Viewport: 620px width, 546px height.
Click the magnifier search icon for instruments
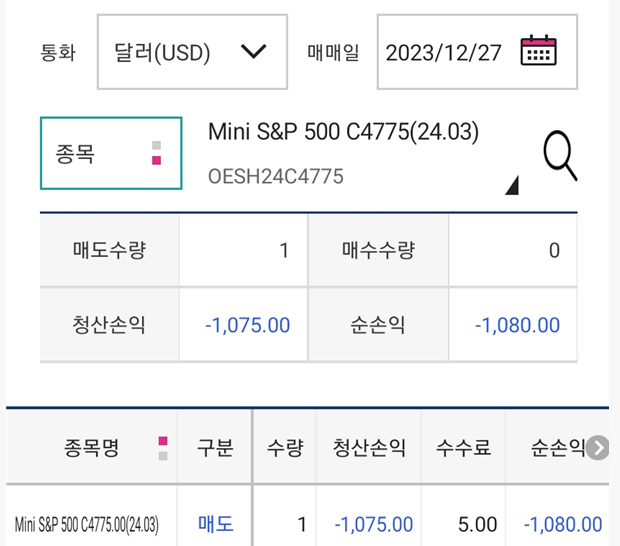point(560,156)
